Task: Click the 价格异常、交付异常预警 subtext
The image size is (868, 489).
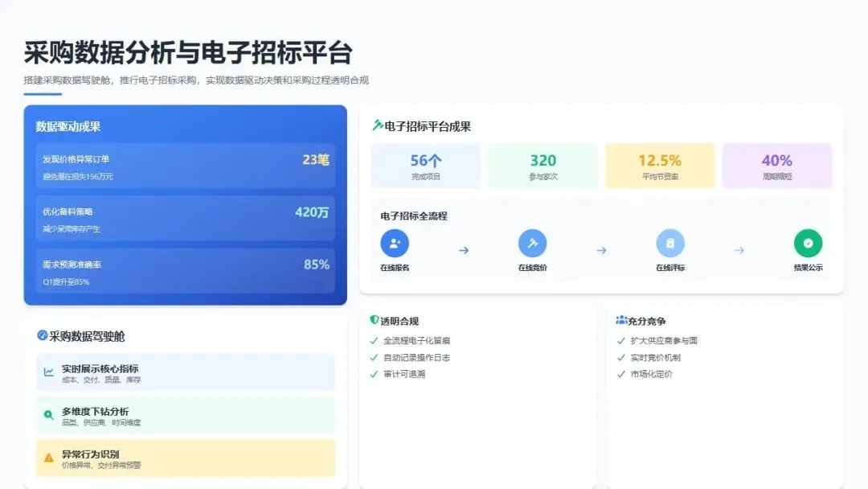Action: pyautogui.click(x=101, y=466)
